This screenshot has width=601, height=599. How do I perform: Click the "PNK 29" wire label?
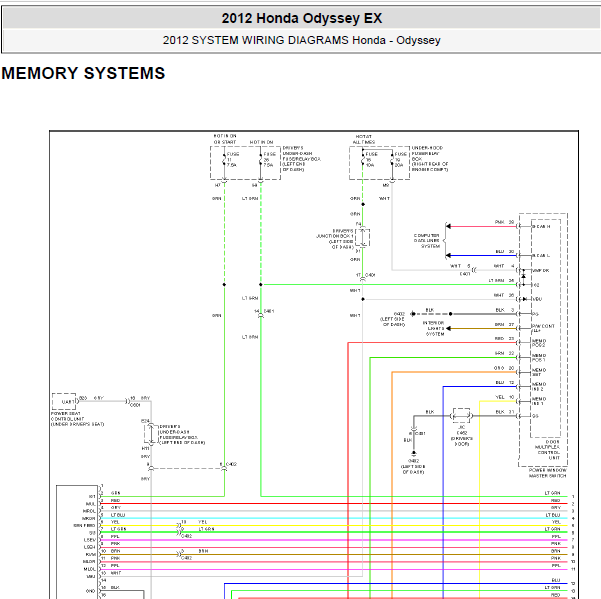pyautogui.click(x=504, y=222)
